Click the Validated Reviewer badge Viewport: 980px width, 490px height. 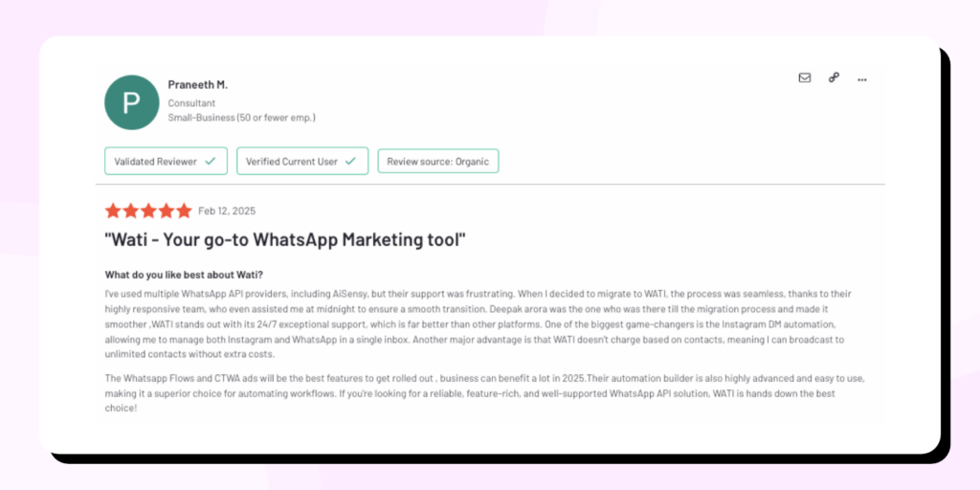[166, 161]
